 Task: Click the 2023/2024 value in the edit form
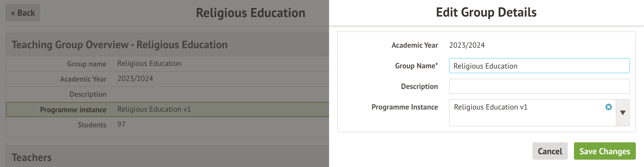(x=467, y=45)
